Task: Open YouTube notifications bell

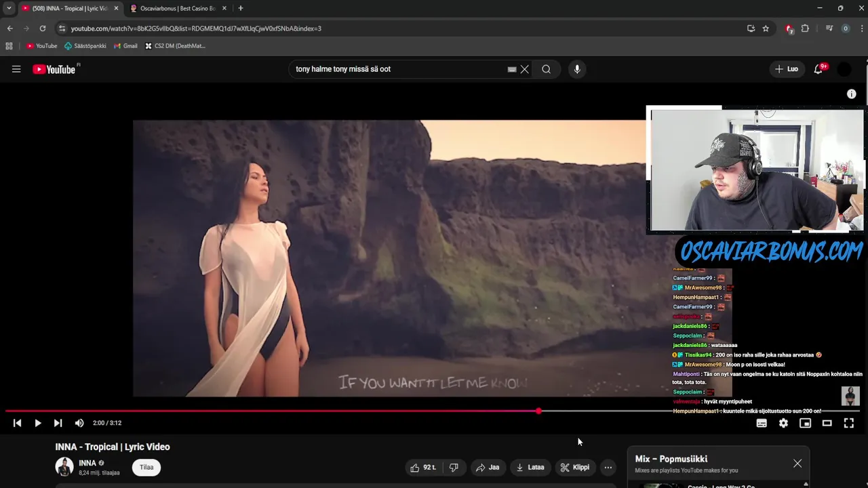Action: 818,69
